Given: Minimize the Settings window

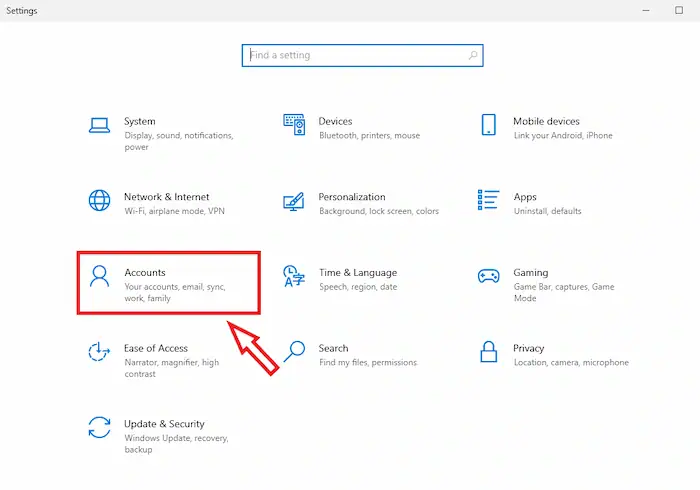Looking at the screenshot, I should tap(646, 10).
